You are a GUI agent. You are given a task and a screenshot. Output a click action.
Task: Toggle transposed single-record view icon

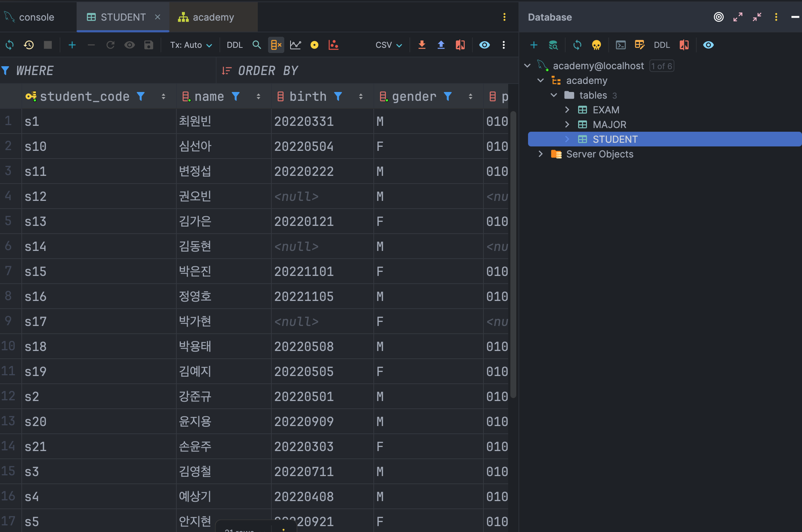click(276, 45)
